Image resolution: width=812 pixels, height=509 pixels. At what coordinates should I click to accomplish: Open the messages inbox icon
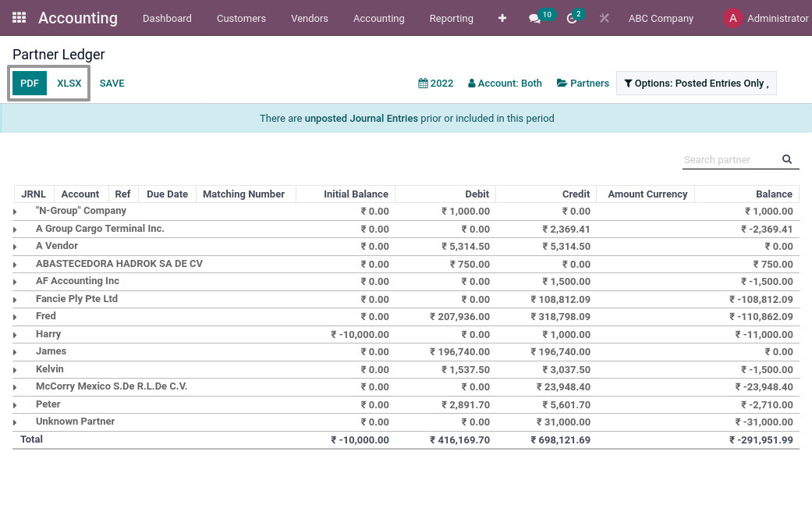[x=536, y=18]
